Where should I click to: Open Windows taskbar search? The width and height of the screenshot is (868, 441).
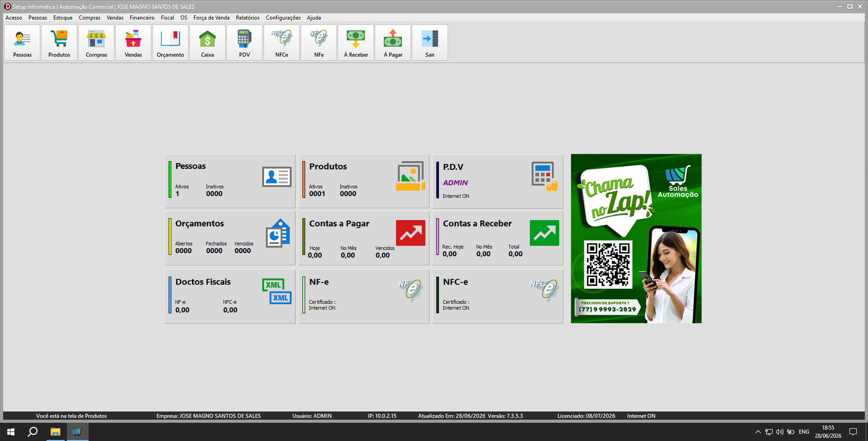click(33, 432)
